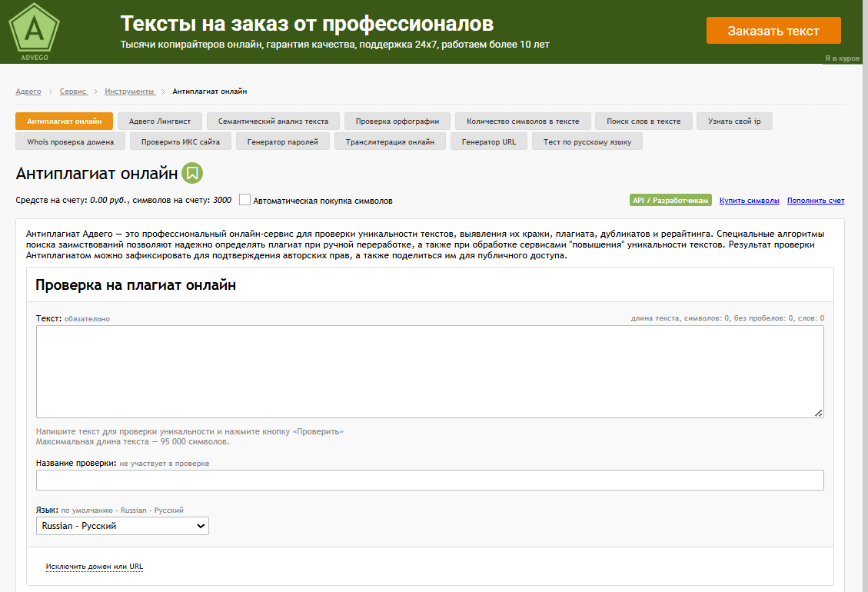Click the textarea resize handle icon
This screenshot has height=592, width=868.
pyautogui.click(x=818, y=413)
